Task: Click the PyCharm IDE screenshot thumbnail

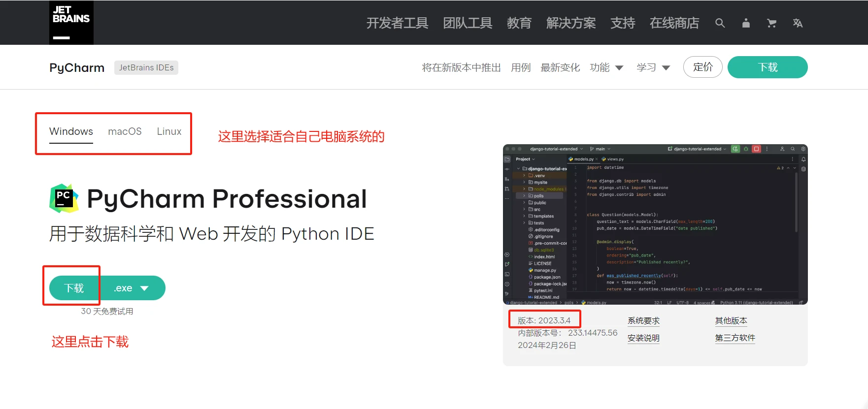Action: (655, 224)
